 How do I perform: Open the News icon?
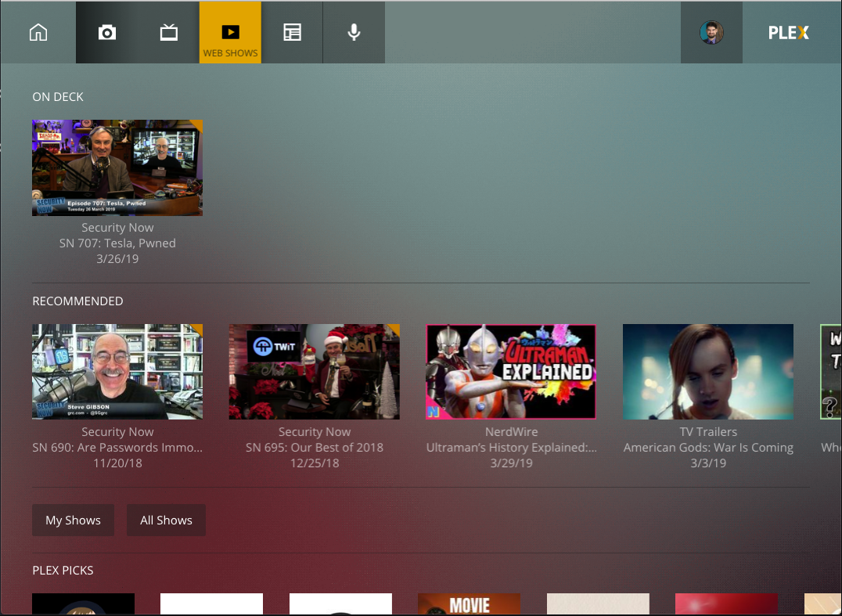click(292, 32)
